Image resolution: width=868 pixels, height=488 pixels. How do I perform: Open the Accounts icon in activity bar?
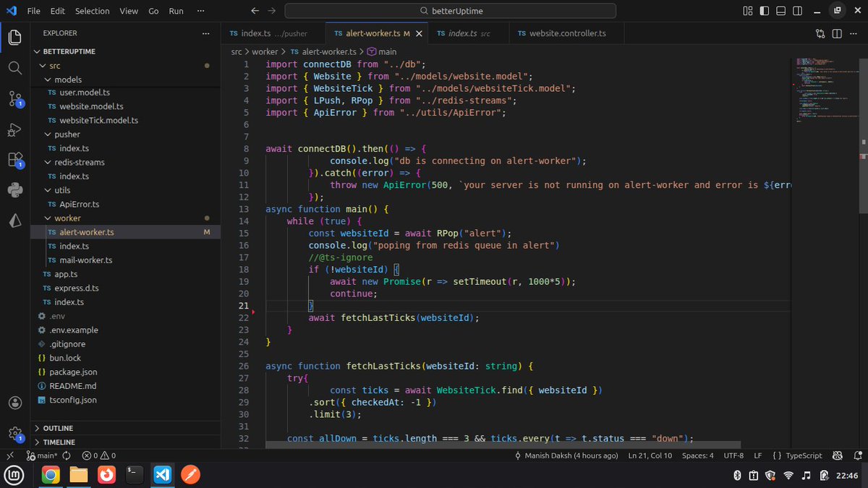click(14, 403)
